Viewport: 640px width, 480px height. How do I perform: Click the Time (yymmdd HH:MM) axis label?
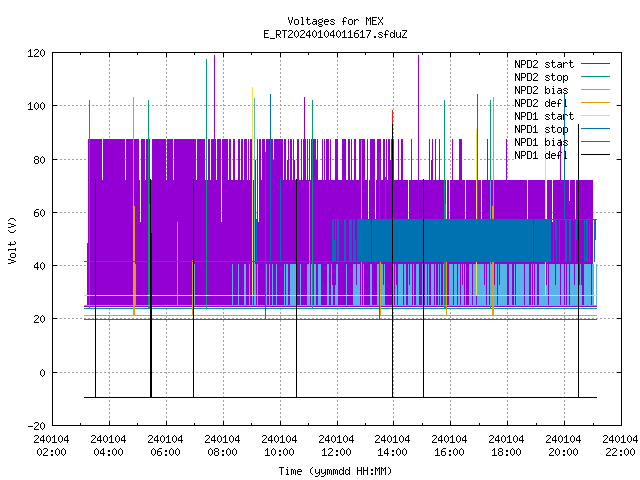(x=335, y=471)
